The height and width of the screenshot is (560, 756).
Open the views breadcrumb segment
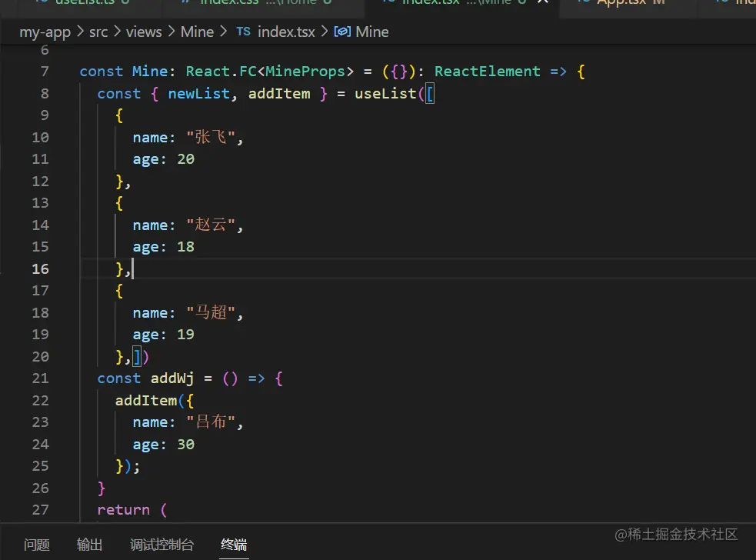click(x=144, y=32)
